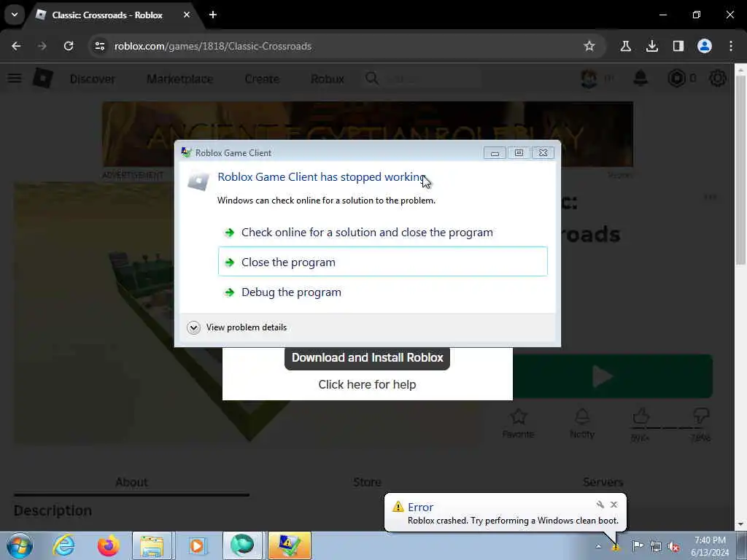Click the address bar URL
The image size is (747, 560).
click(x=212, y=46)
